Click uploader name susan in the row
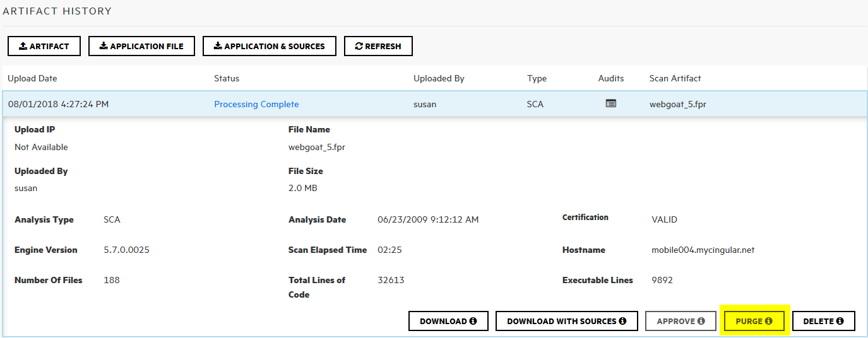The image size is (868, 338). 424,104
